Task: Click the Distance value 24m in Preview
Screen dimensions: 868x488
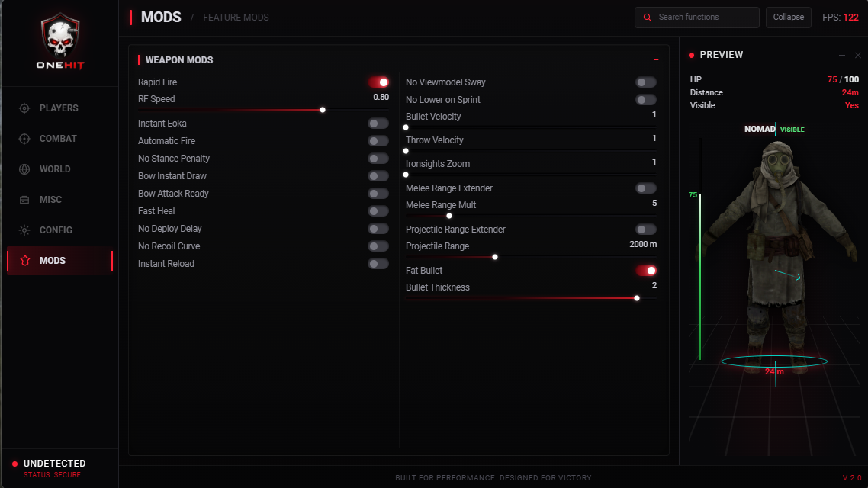Action: click(x=850, y=92)
